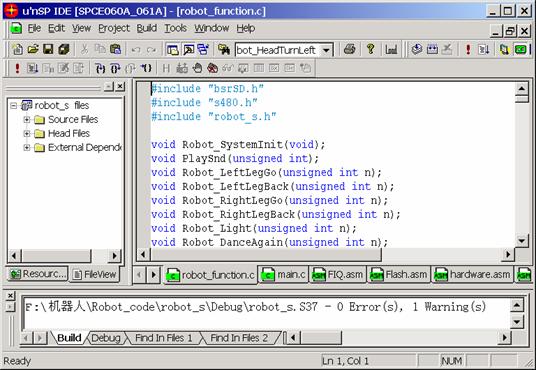536x370 pixels.
Task: Expand the Head Files folder
Action: pyautogui.click(x=27, y=133)
